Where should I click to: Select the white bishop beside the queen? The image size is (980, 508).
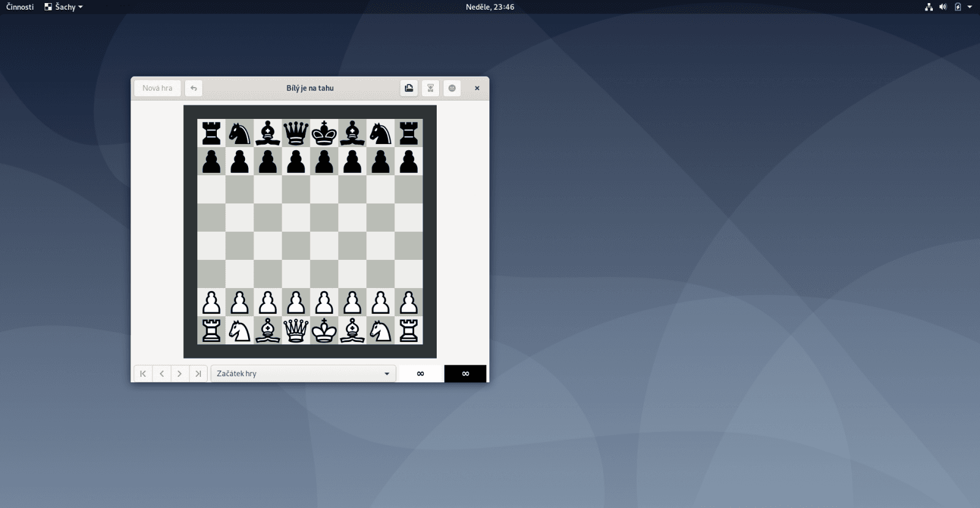point(268,331)
